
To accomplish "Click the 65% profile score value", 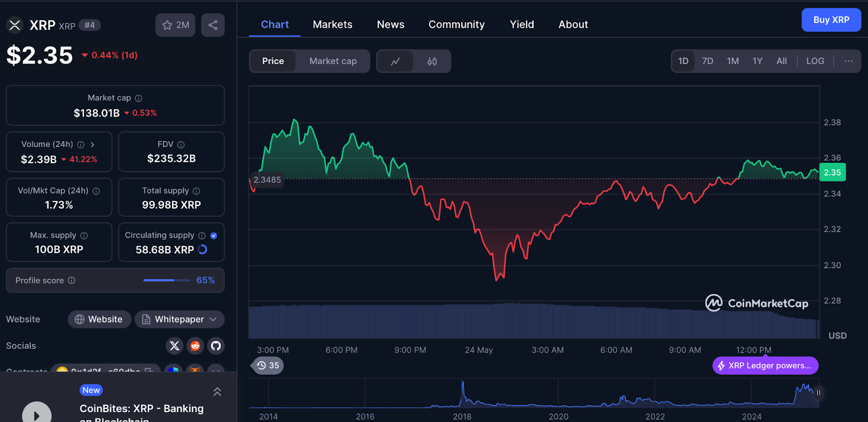I will pos(206,280).
